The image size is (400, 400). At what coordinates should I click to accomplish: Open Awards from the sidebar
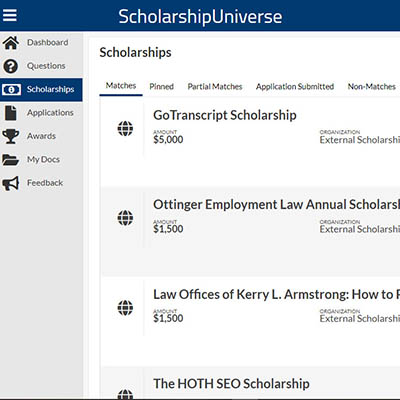click(x=41, y=136)
